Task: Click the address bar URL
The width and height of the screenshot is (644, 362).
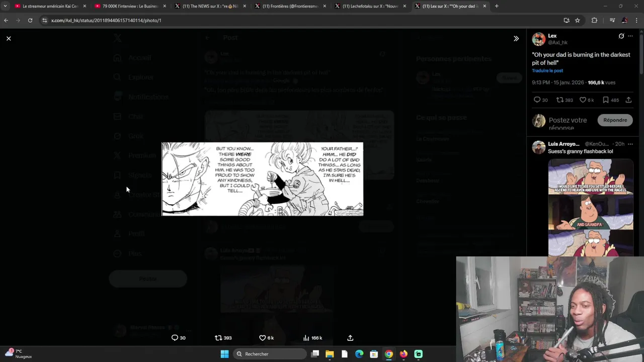Action: pos(106,20)
